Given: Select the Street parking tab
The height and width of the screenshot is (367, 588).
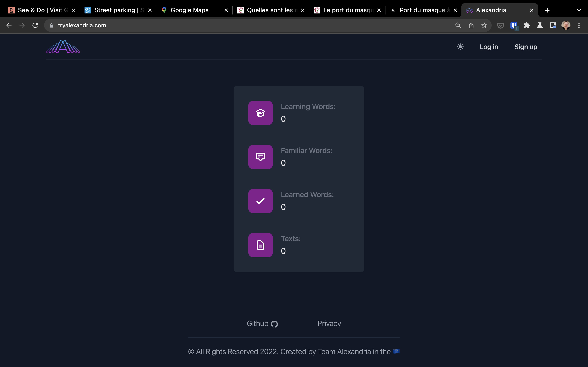Looking at the screenshot, I should 114,10.
